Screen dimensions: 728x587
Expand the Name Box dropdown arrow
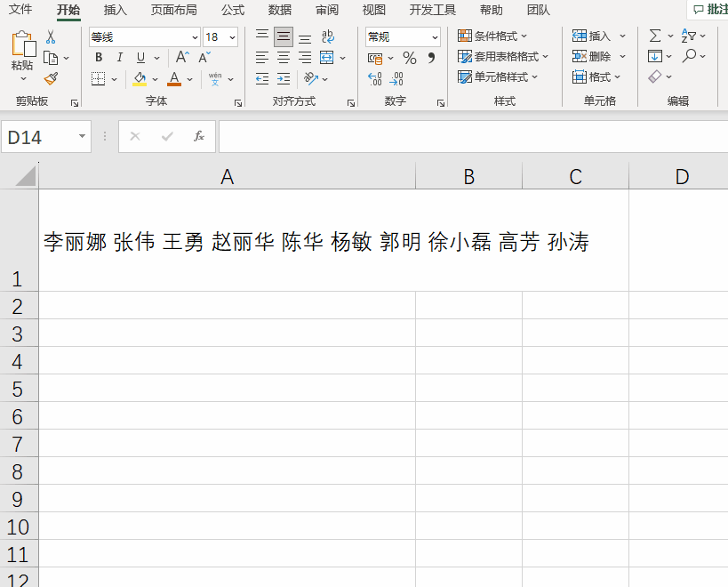click(x=82, y=136)
